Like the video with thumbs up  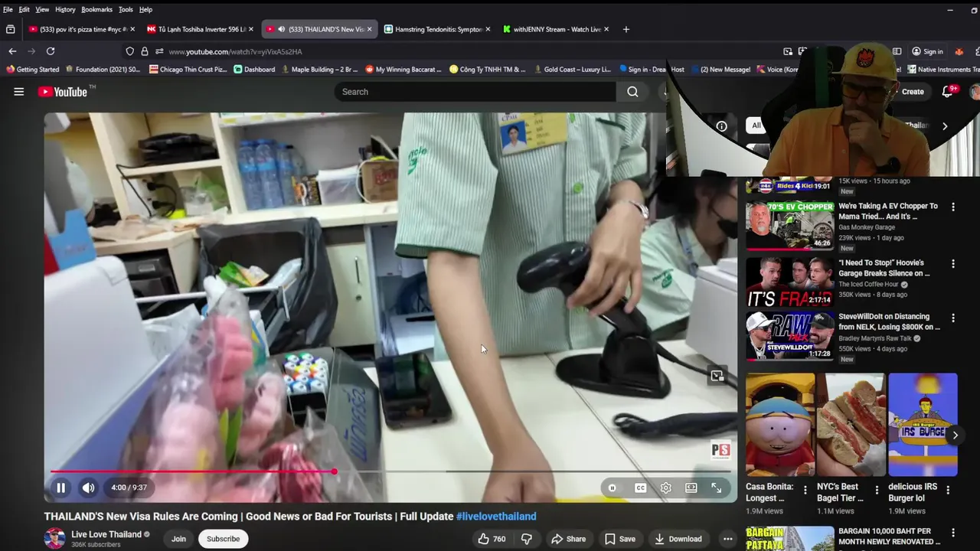[x=492, y=539]
